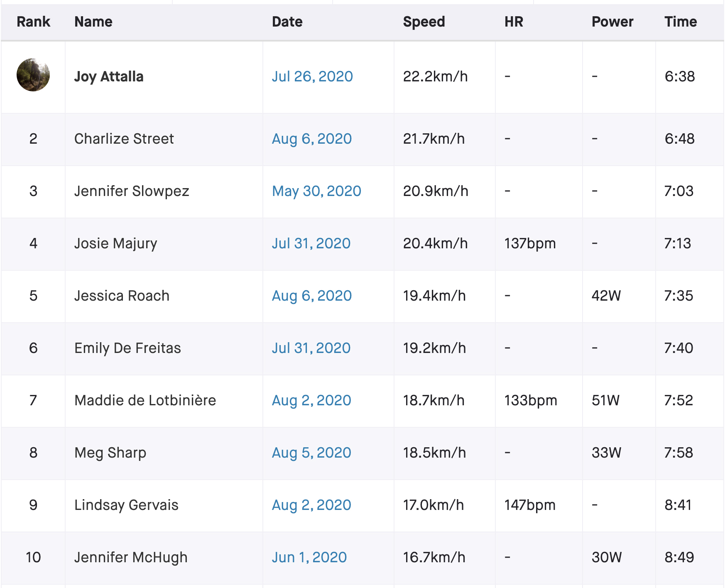Click the HR column header
Screen dimensions: 725x588
click(514, 22)
